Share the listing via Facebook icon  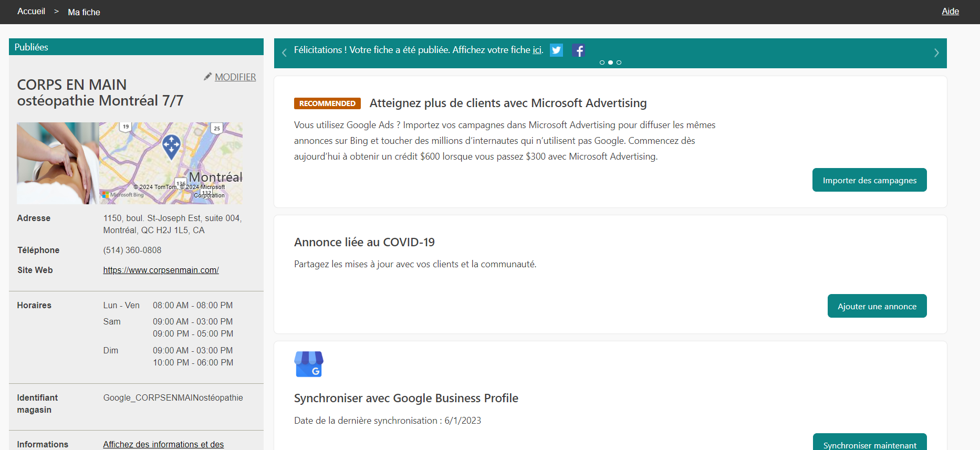(578, 50)
